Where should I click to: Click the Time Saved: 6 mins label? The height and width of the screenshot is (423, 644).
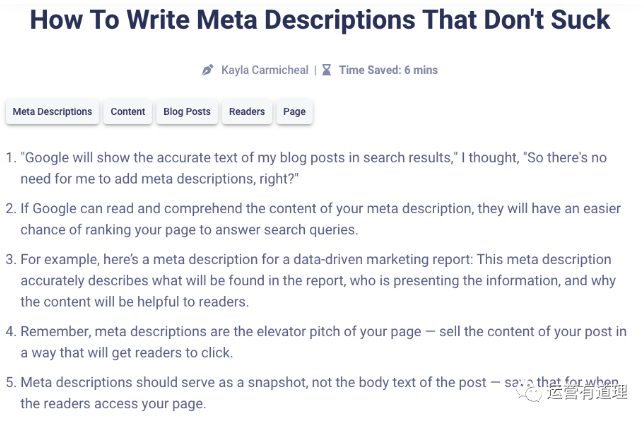(388, 70)
